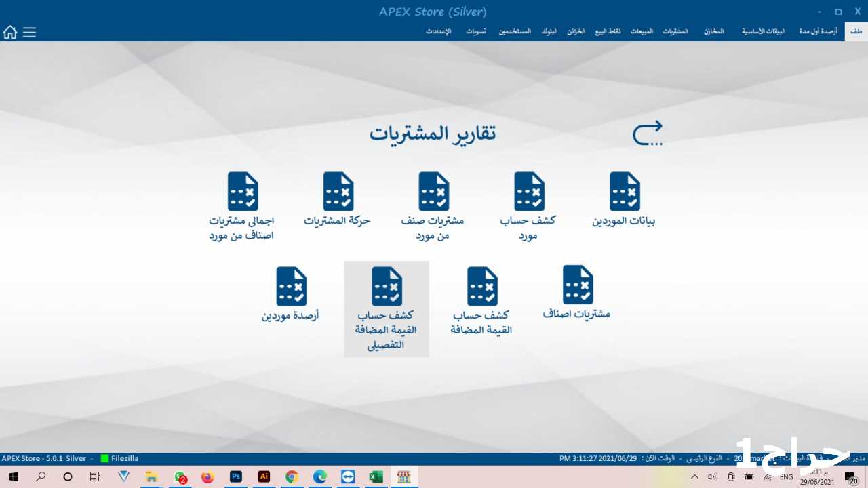Click the Windows Start button
The height and width of the screenshot is (488, 868).
pos(13,477)
